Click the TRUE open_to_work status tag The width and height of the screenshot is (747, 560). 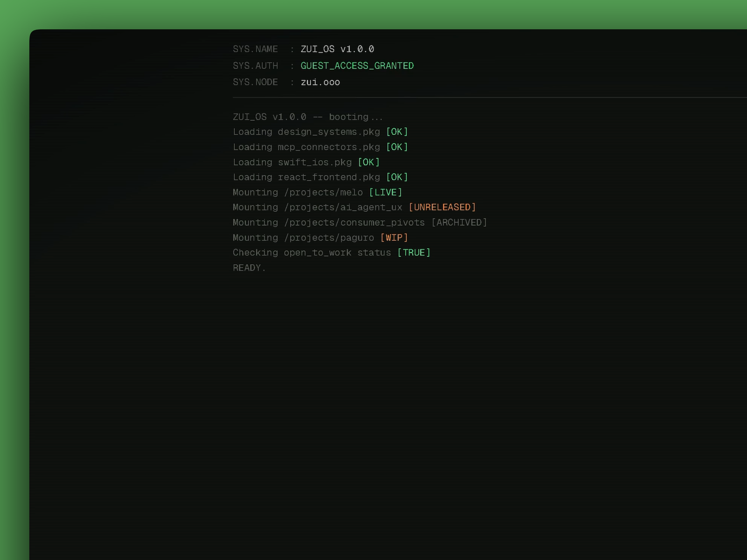coord(414,252)
